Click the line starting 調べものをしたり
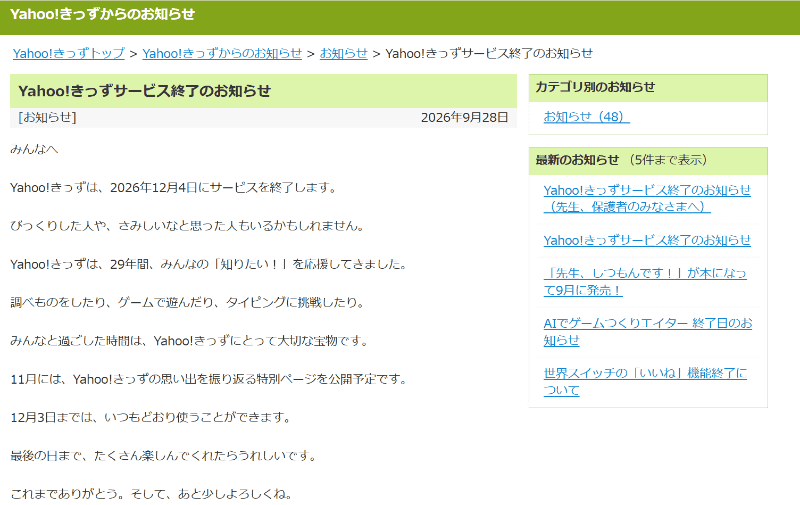The image size is (800, 505). click(x=187, y=302)
